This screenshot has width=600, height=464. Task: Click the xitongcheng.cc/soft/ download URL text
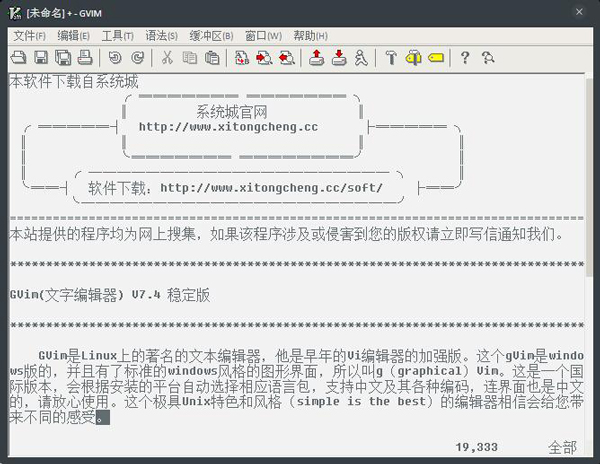click(271, 188)
